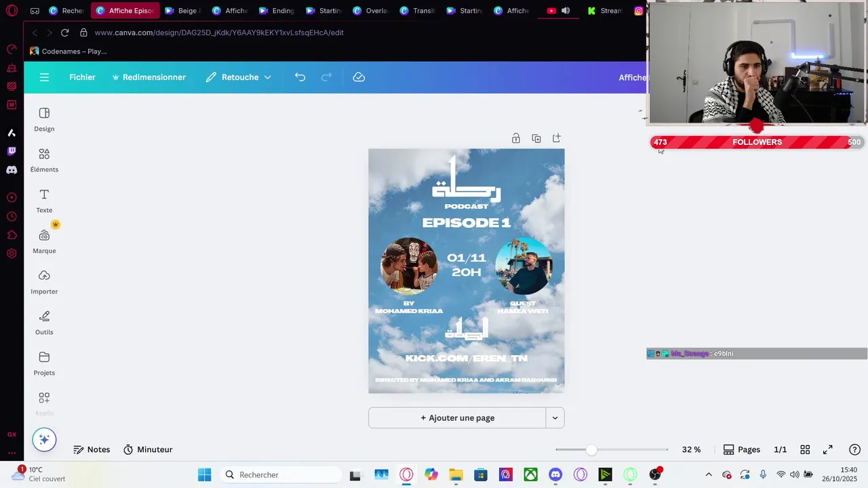Open the help question mark
868x488 pixels.
tap(854, 449)
